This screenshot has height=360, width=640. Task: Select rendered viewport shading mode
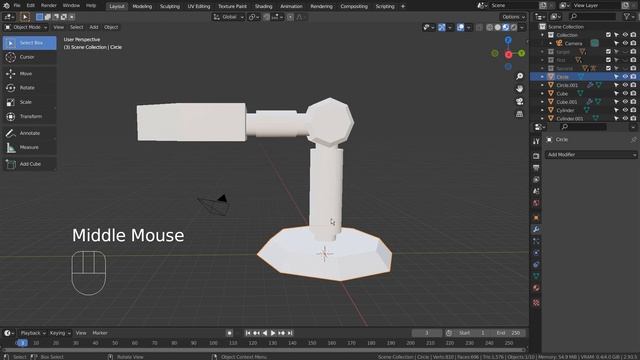514,27
